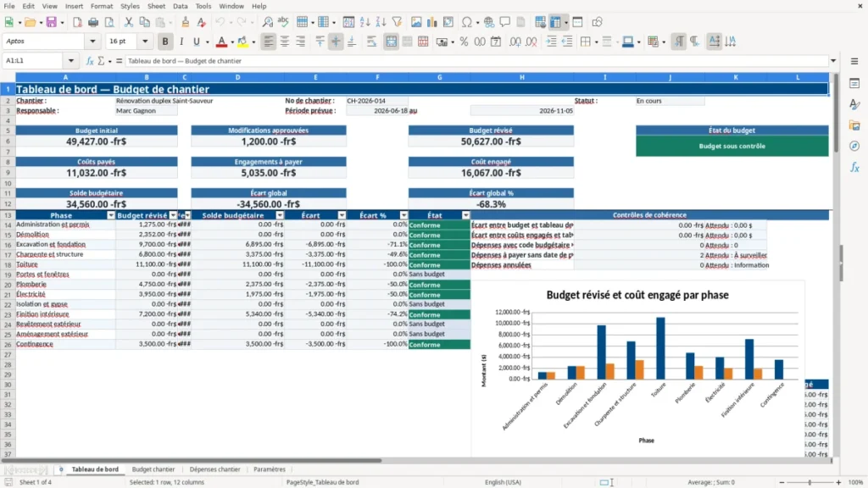
Task: Click the formula input line
Action: point(476,61)
